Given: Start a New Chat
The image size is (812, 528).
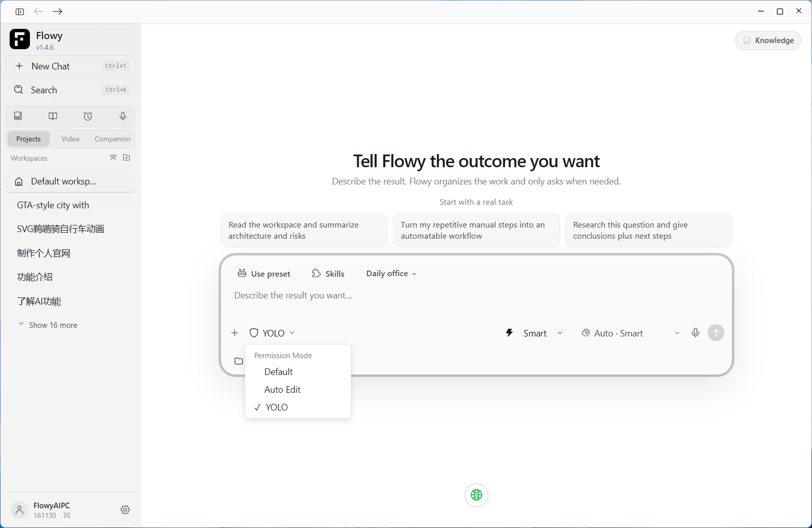Looking at the screenshot, I should [x=70, y=66].
